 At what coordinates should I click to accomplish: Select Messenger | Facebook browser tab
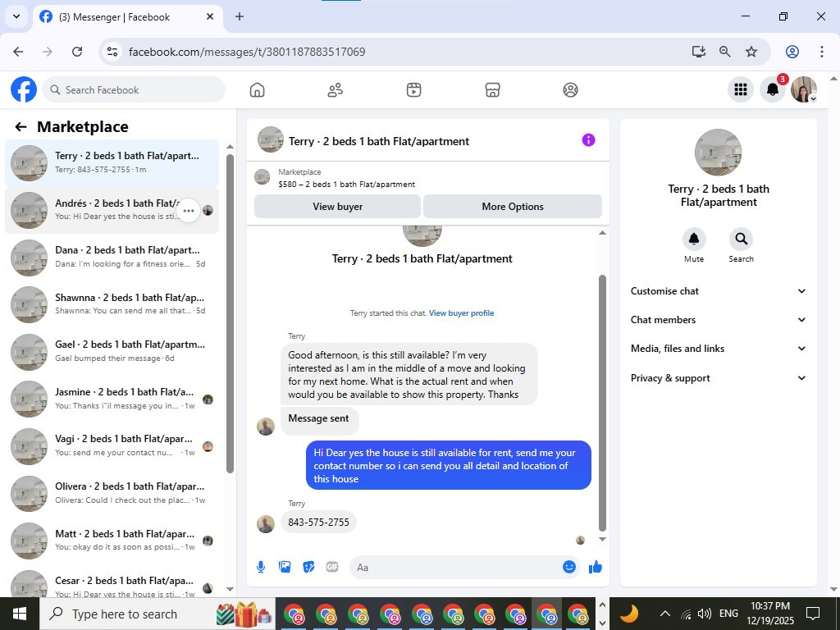tap(129, 17)
